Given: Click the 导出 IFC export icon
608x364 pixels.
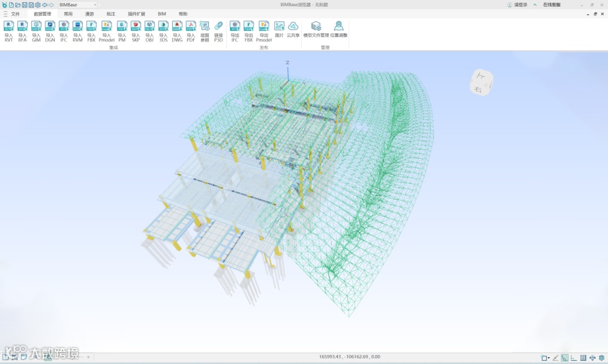Looking at the screenshot, I should point(235,32).
